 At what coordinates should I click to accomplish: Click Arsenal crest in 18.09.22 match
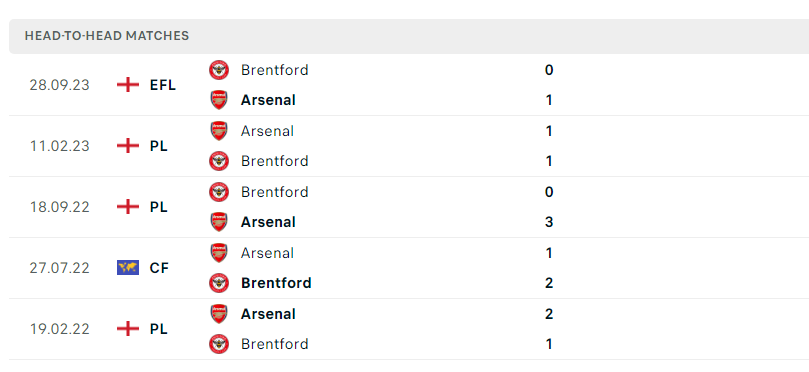(x=219, y=222)
